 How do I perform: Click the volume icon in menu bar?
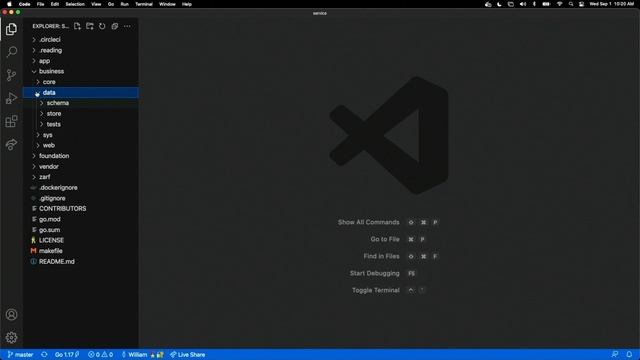(523, 4)
